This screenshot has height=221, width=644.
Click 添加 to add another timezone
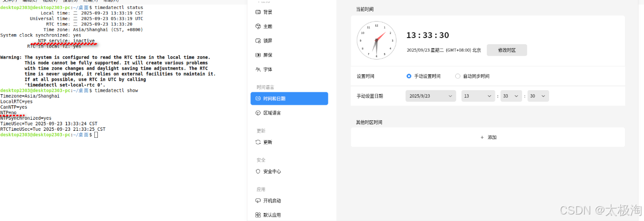[x=488, y=137]
